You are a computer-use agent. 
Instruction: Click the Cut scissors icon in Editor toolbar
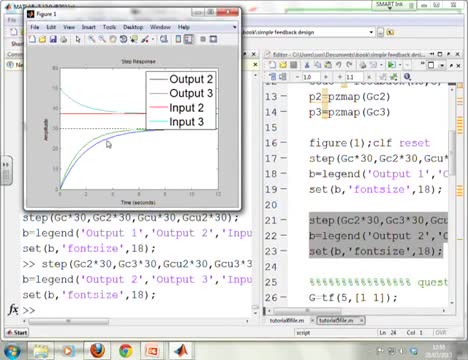(x=307, y=65)
